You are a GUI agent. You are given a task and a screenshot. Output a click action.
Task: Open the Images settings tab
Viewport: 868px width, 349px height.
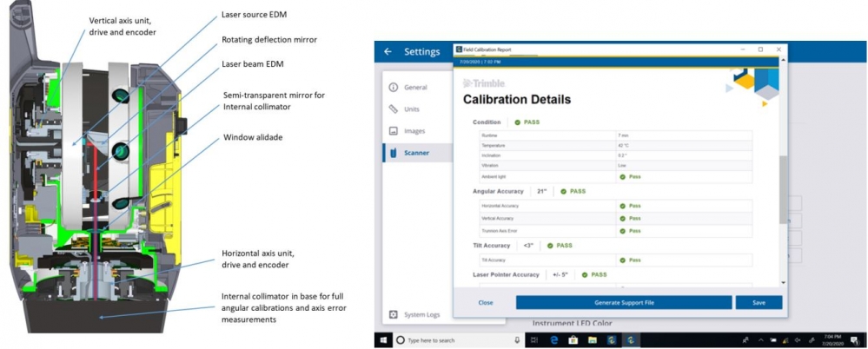pyautogui.click(x=417, y=131)
